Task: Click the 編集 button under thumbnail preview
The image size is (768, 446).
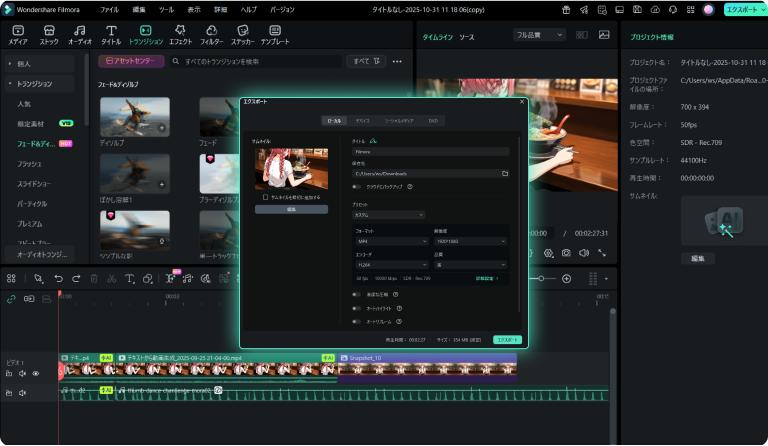Action: (x=291, y=209)
